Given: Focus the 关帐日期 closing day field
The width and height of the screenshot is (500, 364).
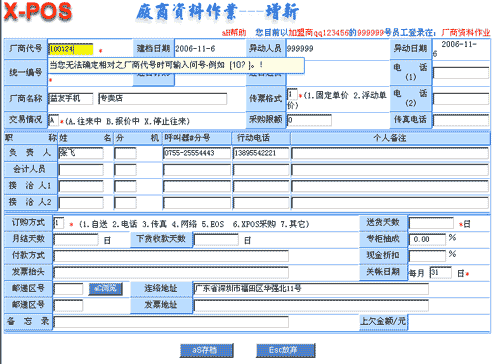Looking at the screenshot, I should (x=440, y=272).
